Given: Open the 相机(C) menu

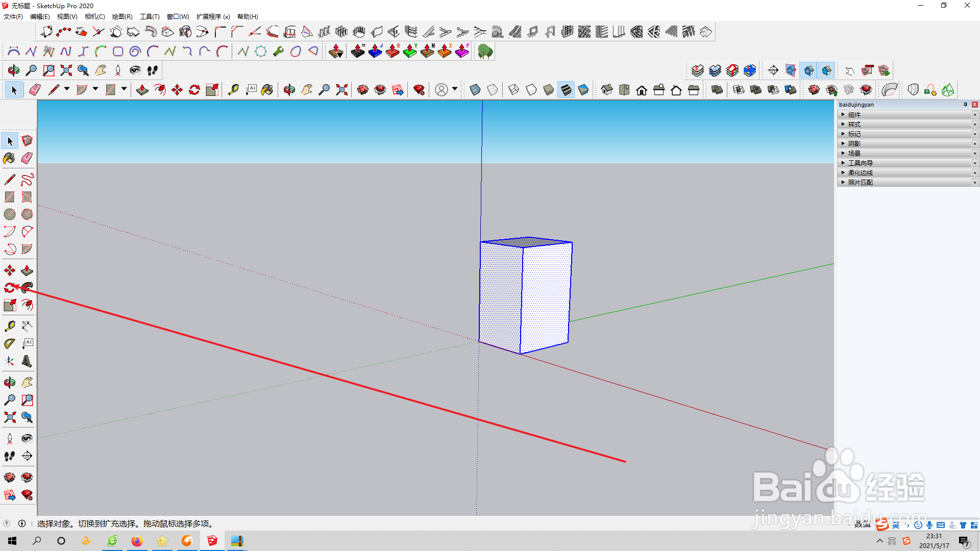Looking at the screenshot, I should [x=94, y=17].
